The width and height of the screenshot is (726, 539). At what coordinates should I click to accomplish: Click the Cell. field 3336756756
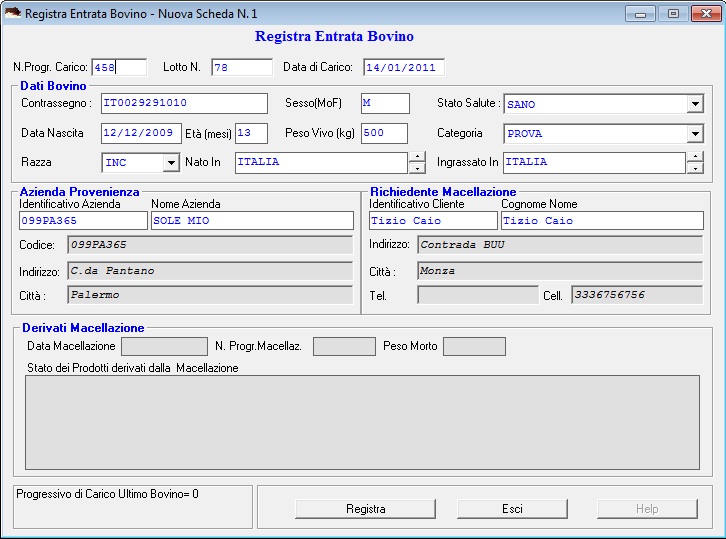(637, 295)
